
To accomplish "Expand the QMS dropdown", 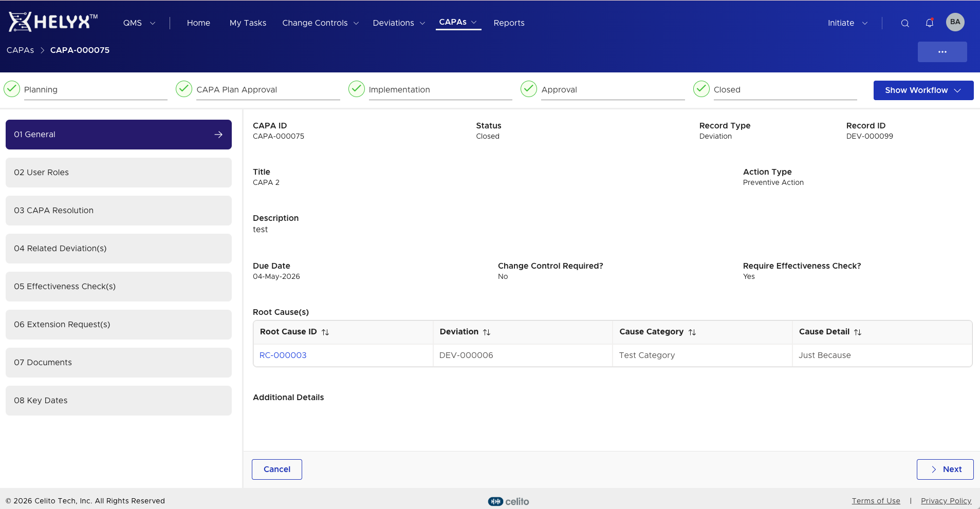I will pos(139,23).
